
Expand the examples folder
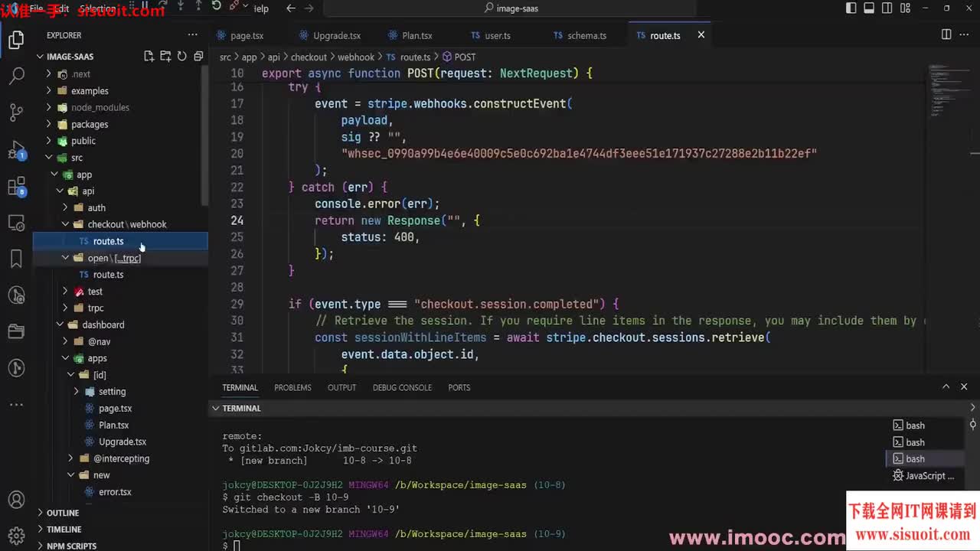click(x=49, y=90)
